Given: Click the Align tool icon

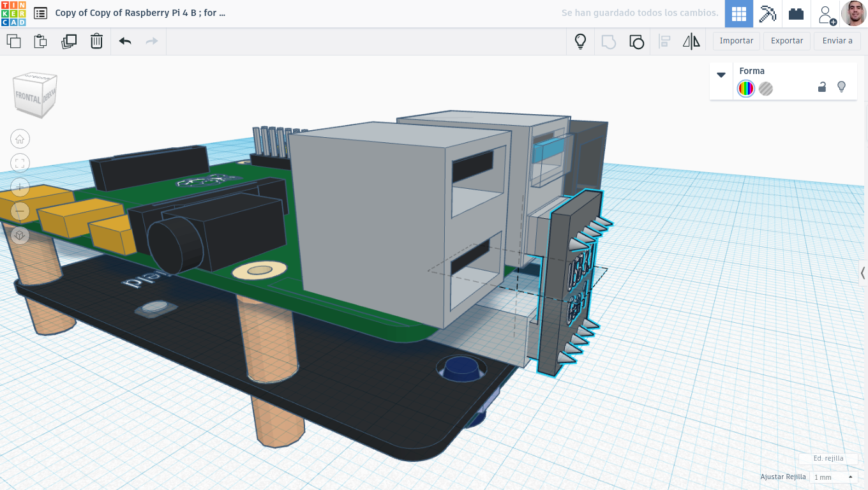Looking at the screenshot, I should click(x=664, y=41).
